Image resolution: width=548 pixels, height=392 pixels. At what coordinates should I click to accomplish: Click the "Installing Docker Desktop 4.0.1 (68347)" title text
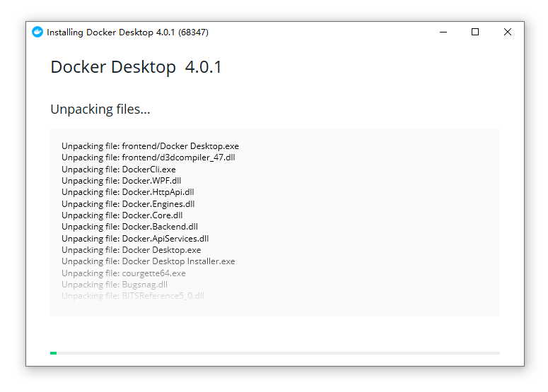coord(127,32)
